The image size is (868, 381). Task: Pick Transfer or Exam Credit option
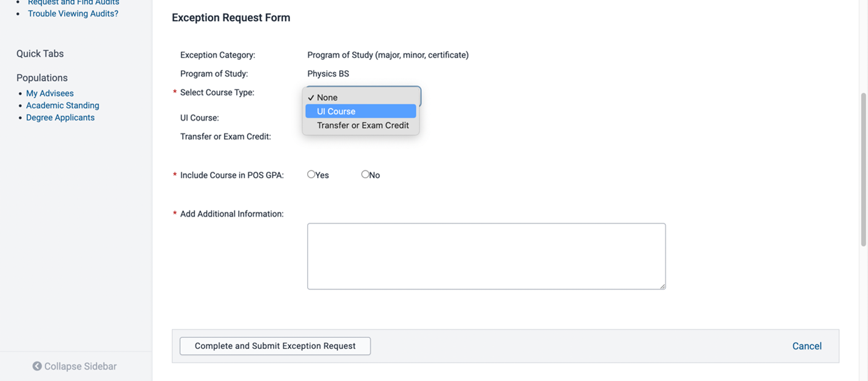[362, 126]
